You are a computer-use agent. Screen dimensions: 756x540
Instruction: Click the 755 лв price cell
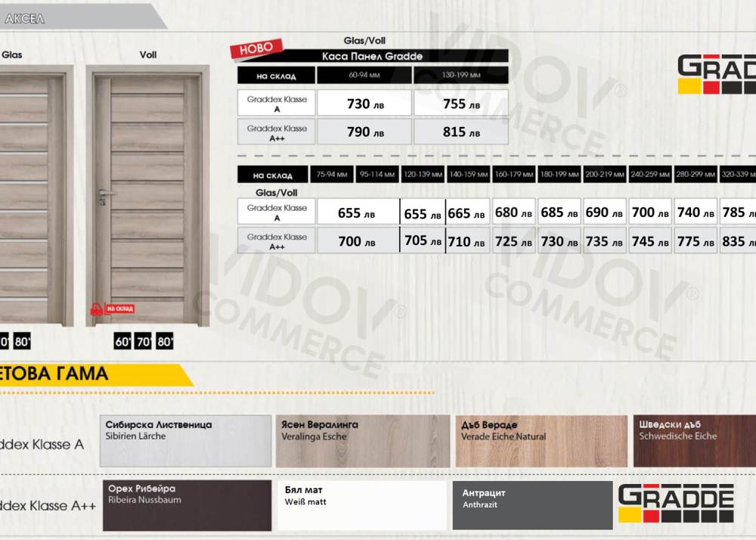(460, 104)
